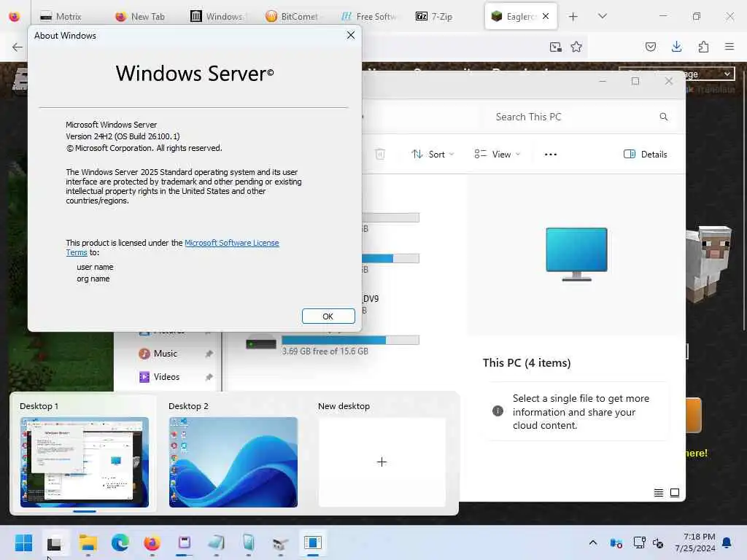Select Videos in the File Explorer sidebar
The image size is (747, 560).
(166, 377)
